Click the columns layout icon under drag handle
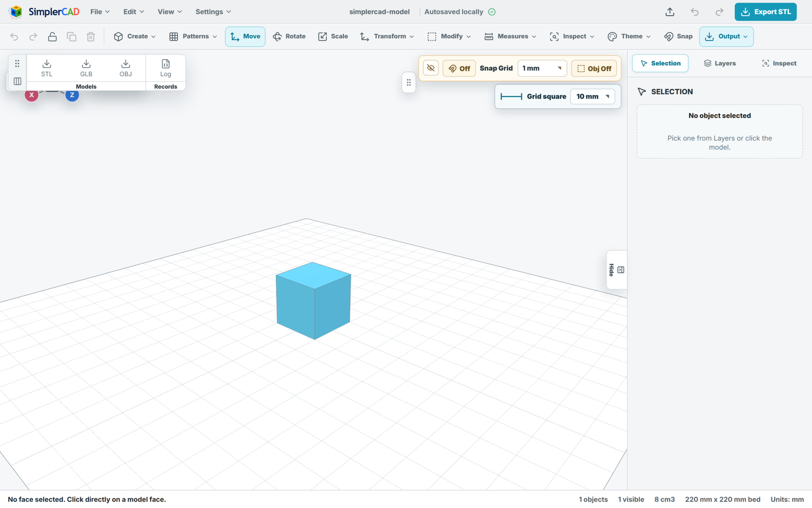The image size is (812, 508). coord(17,81)
